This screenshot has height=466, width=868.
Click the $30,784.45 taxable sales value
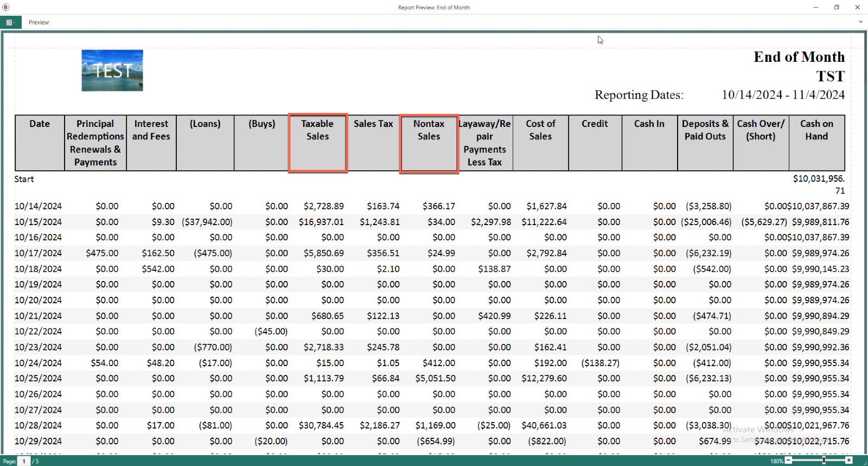321,425
